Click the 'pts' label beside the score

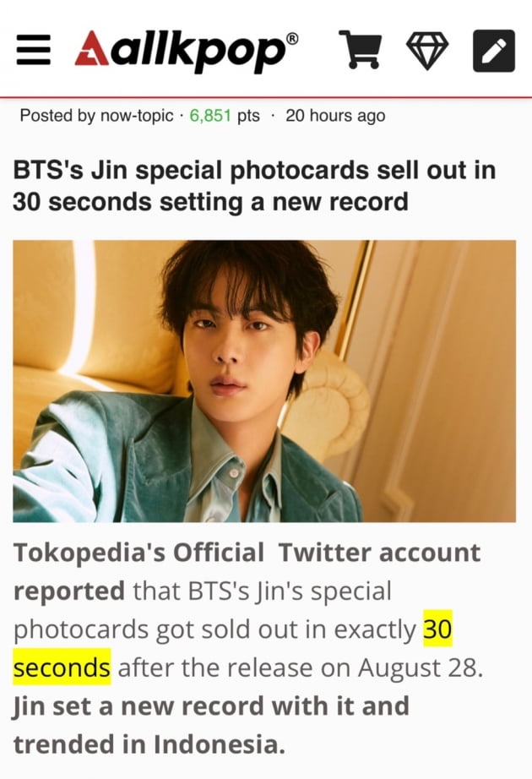coord(248,117)
